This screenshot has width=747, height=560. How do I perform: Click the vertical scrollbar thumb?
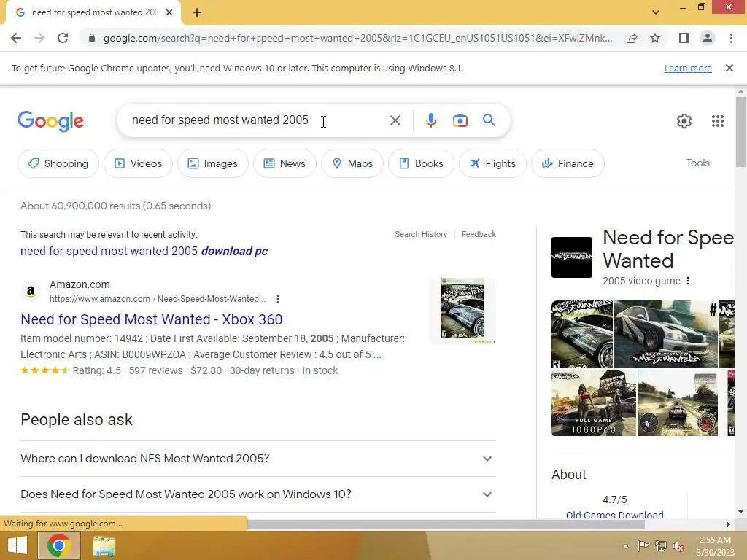click(x=740, y=131)
